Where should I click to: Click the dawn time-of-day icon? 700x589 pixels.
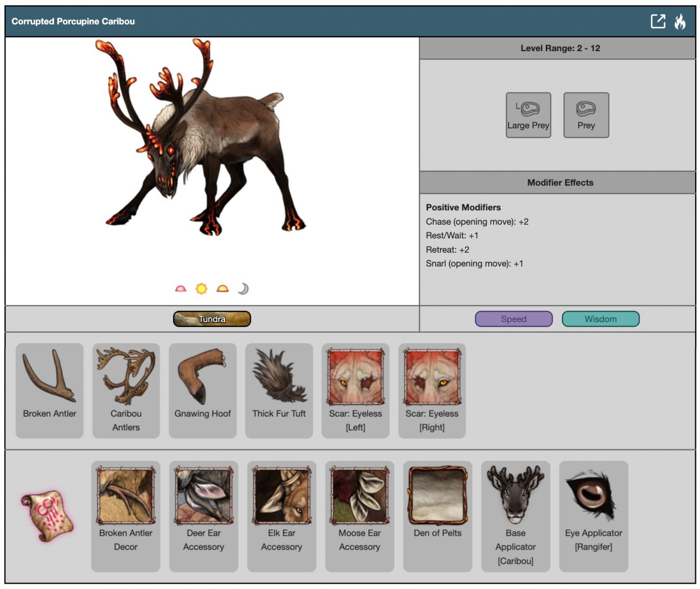point(180,289)
